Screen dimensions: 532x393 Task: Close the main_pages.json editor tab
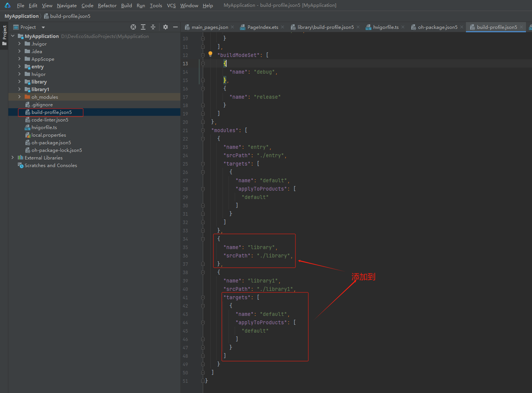click(x=232, y=27)
